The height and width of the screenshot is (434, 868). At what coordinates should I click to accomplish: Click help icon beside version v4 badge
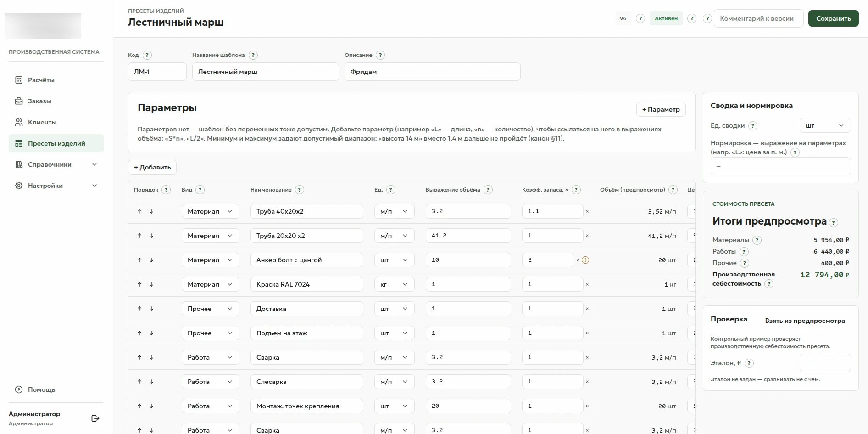point(640,18)
